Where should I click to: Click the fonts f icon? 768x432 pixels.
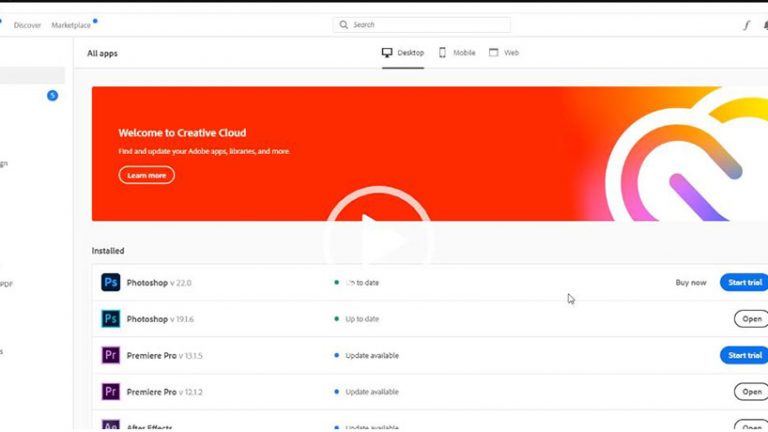tap(746, 25)
